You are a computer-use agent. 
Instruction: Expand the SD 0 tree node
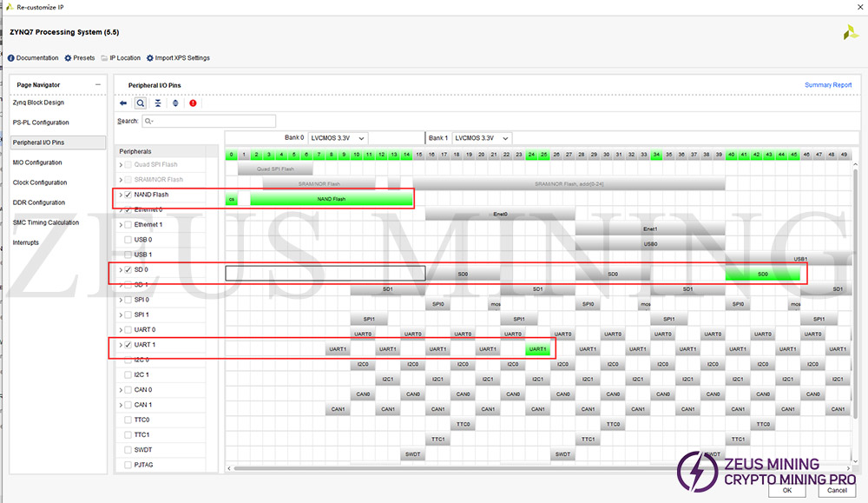(x=121, y=270)
